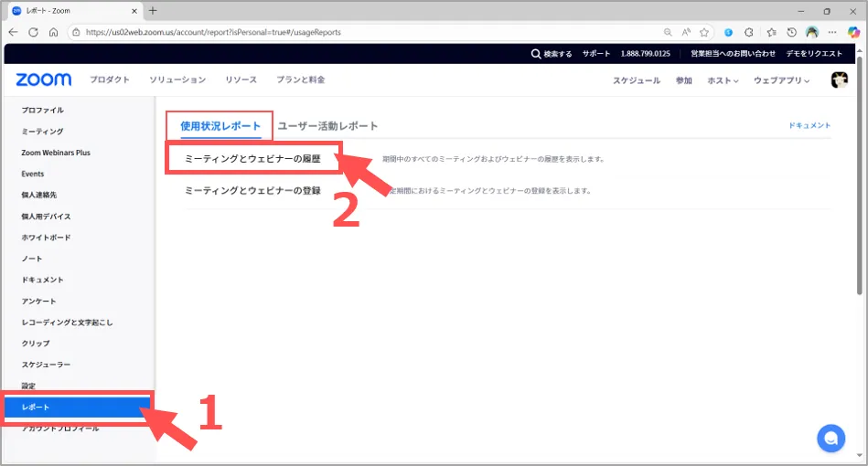Expand the ホスト dropdown
Screen dimensions: 868x466
click(x=723, y=80)
